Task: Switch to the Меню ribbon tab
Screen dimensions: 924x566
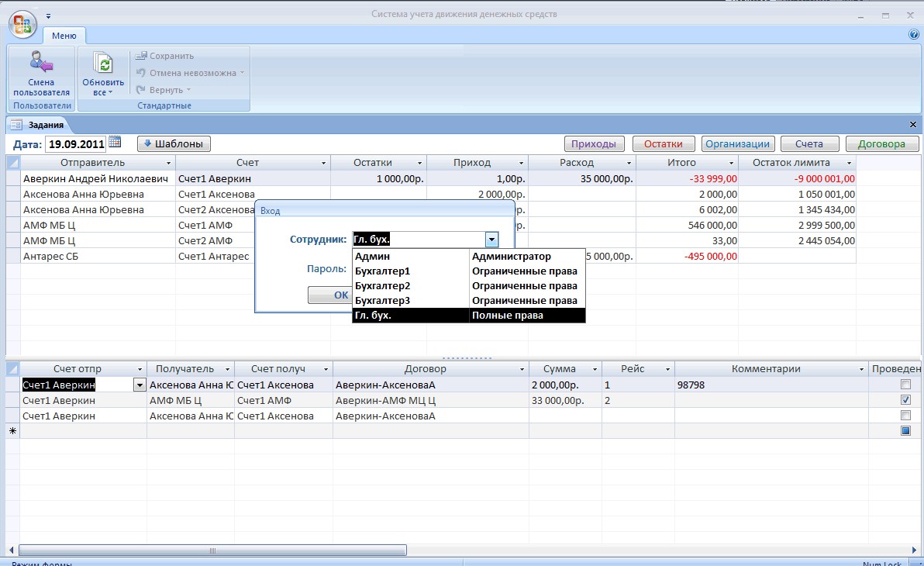Action: coord(64,36)
